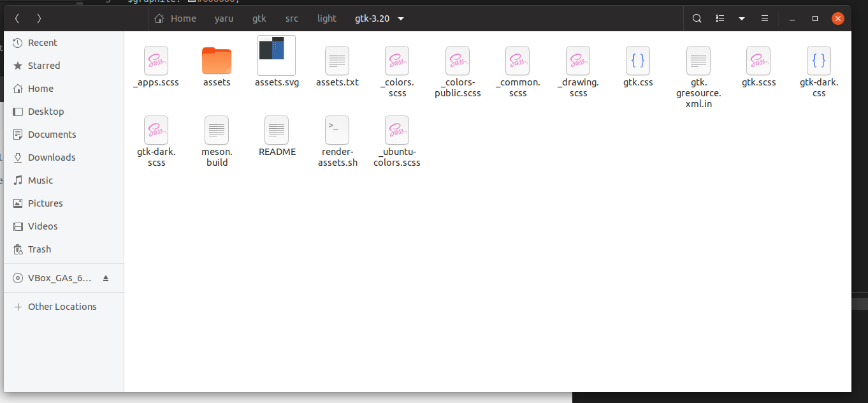The height and width of the screenshot is (403, 868).
Task: Jump to the light folder in path bar
Action: (x=327, y=18)
